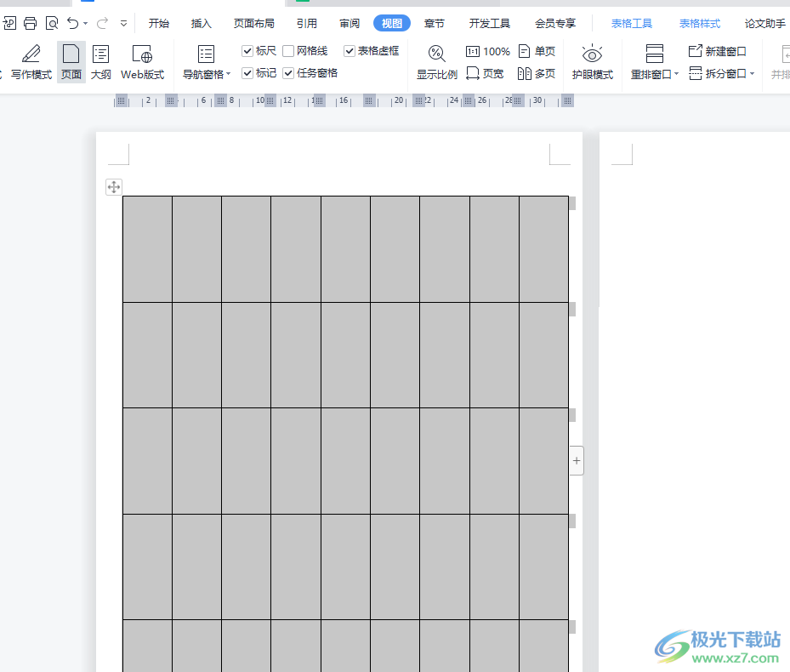Screen dimensions: 790x672
Task: Open the undo history dropdown arrow
Action: (85, 23)
